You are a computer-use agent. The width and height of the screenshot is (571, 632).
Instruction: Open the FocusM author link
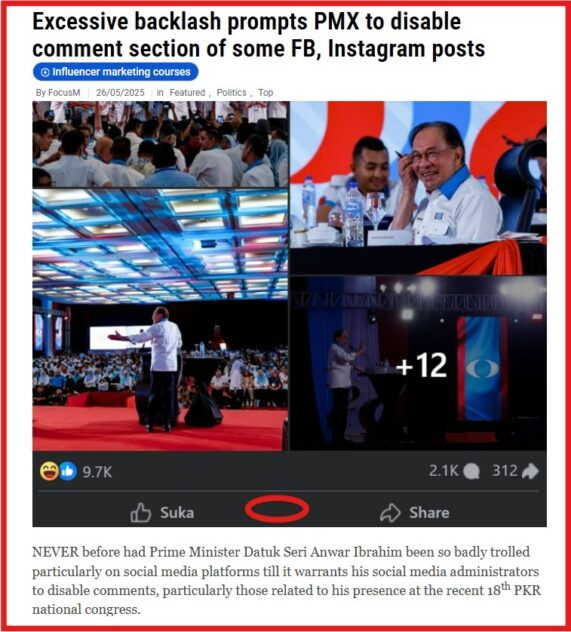(64, 93)
